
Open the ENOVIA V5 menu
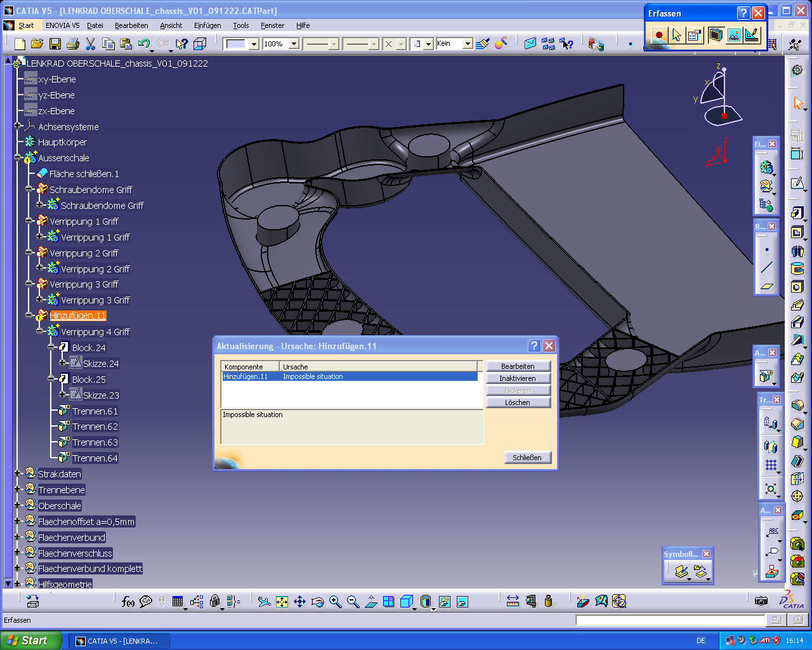click(x=62, y=25)
